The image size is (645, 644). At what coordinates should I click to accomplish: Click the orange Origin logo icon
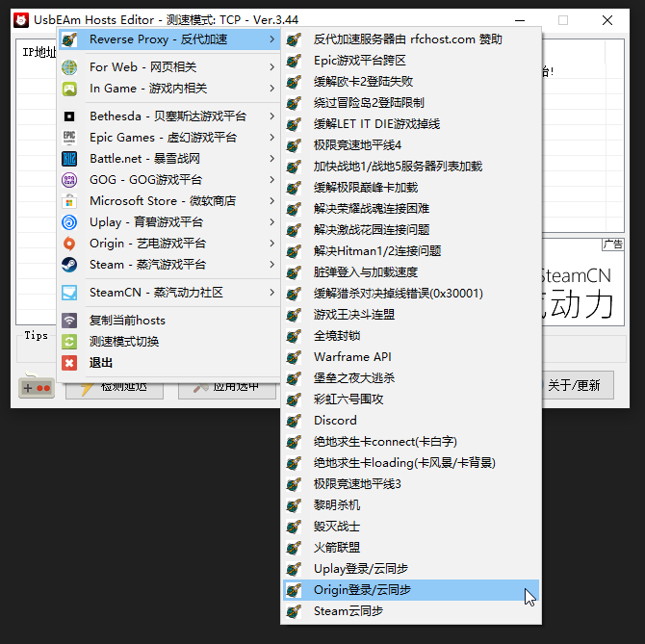tap(69, 244)
